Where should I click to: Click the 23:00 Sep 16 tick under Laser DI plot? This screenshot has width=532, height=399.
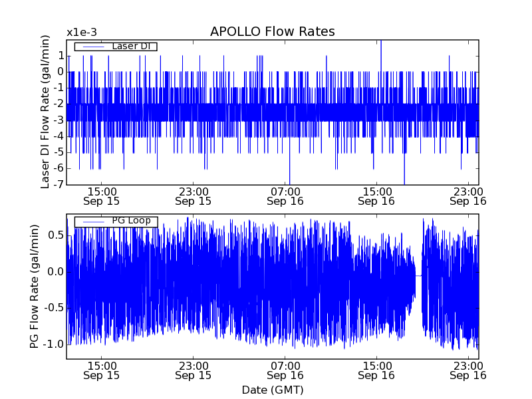click(x=468, y=196)
